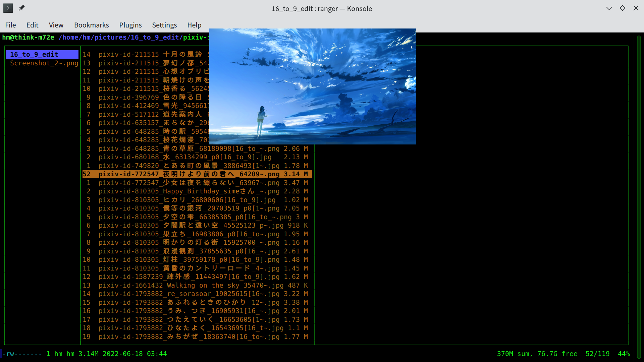Image resolution: width=644 pixels, height=362 pixels.
Task: Open the Edit menu
Action: (x=32, y=25)
